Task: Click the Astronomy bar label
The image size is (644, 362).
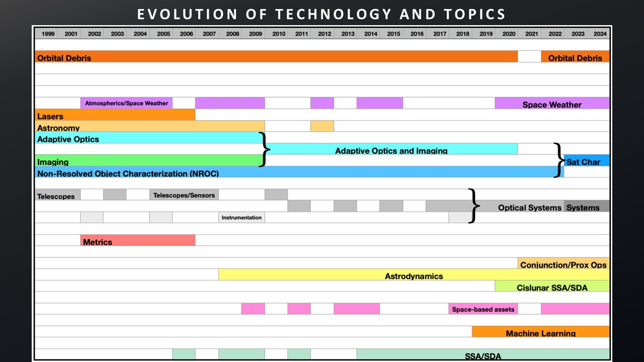Action: pos(58,128)
